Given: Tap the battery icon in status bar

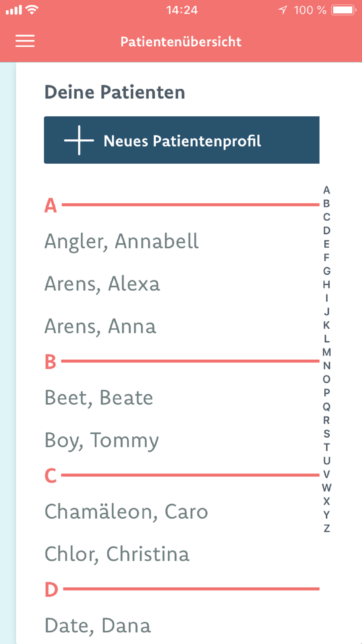Looking at the screenshot, I should (x=344, y=10).
